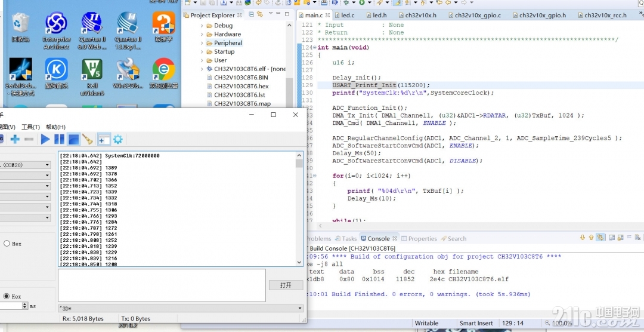Screen dimensions: 644x332
Task: Click the ms interval stepper arrows
Action: click(24, 306)
